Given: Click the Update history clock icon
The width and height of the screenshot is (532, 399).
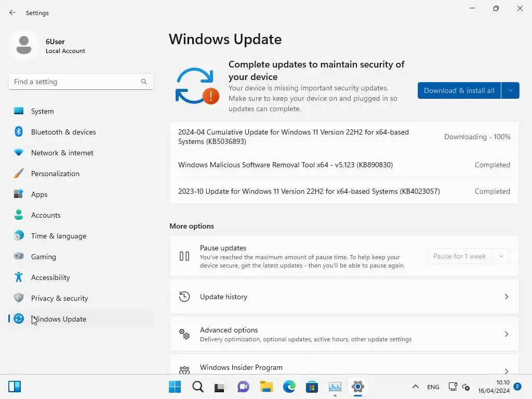Looking at the screenshot, I should 184,297.
